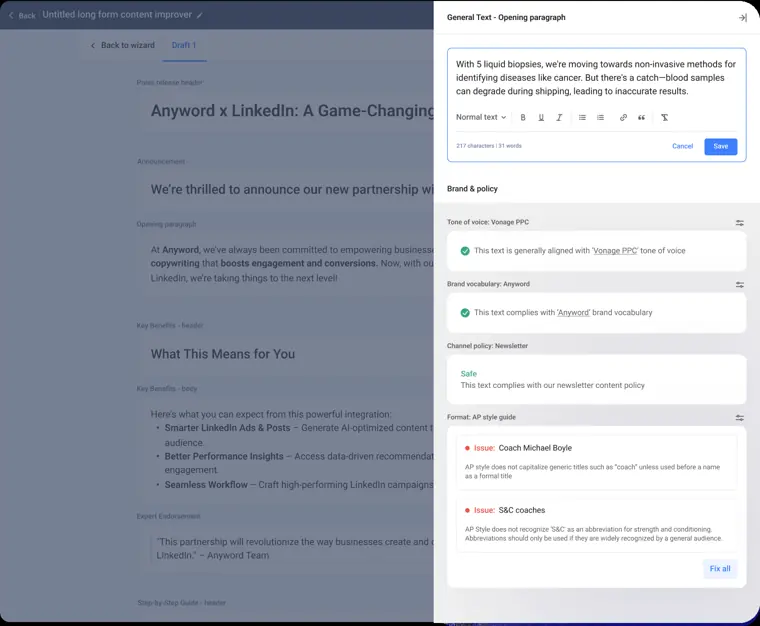Insert a link in the text

(623, 118)
